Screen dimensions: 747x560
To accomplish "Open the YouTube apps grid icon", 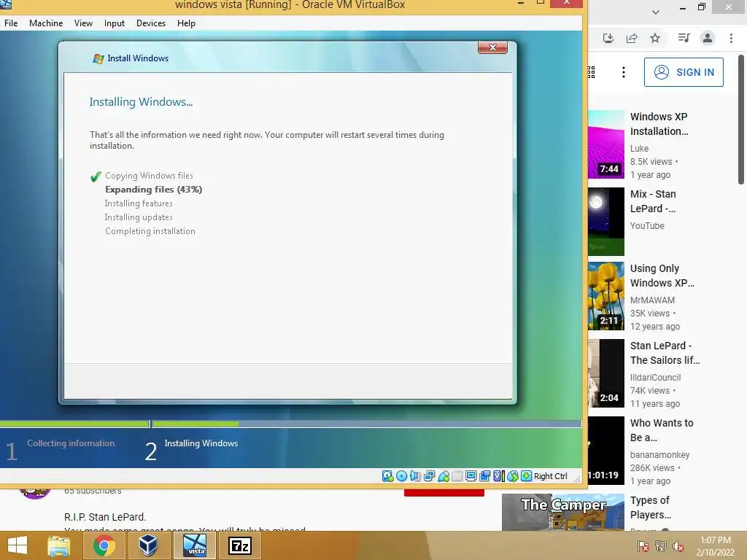I will pyautogui.click(x=591, y=72).
